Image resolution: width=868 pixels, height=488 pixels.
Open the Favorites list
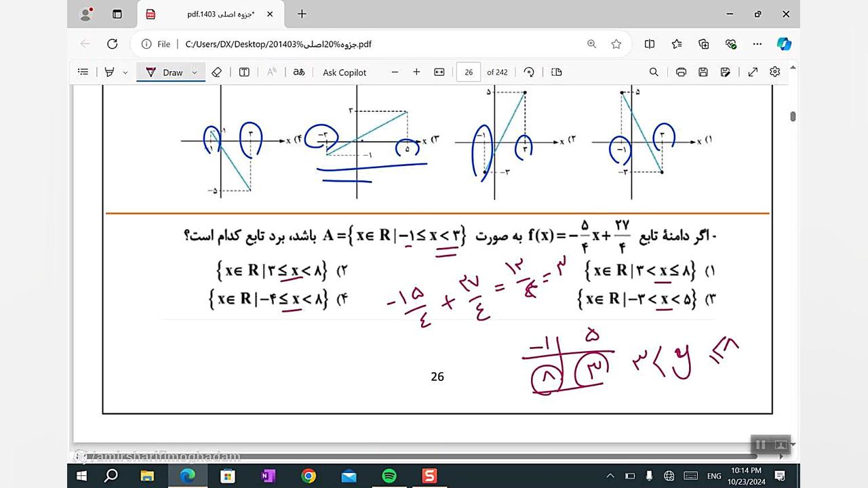pyautogui.click(x=677, y=44)
